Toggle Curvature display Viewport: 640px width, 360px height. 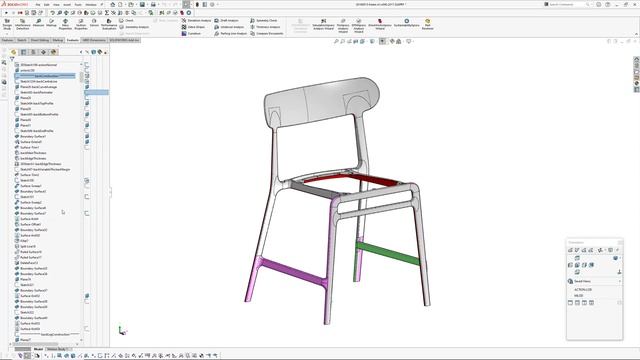[x=191, y=33]
